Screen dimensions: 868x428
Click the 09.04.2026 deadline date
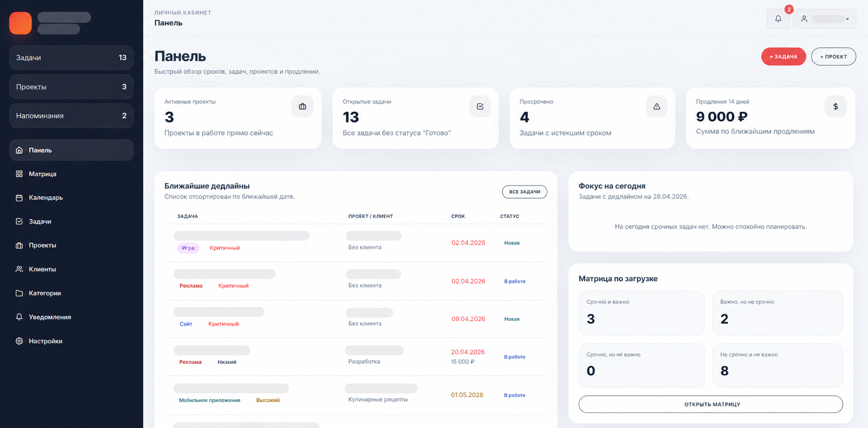pyautogui.click(x=468, y=319)
